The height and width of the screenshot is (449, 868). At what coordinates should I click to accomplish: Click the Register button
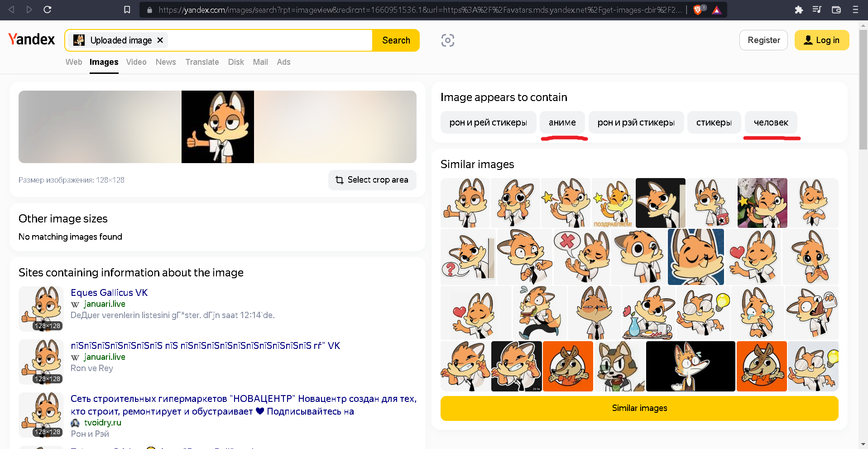click(764, 40)
